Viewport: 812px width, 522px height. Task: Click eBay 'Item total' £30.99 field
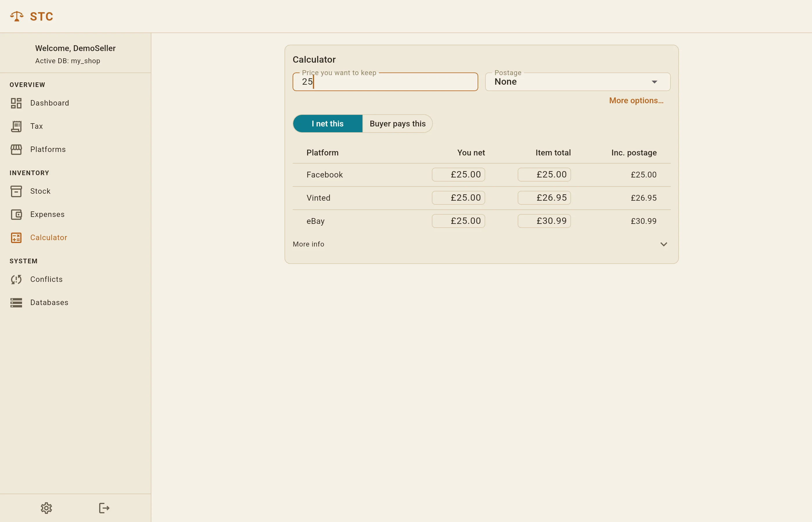(x=544, y=221)
